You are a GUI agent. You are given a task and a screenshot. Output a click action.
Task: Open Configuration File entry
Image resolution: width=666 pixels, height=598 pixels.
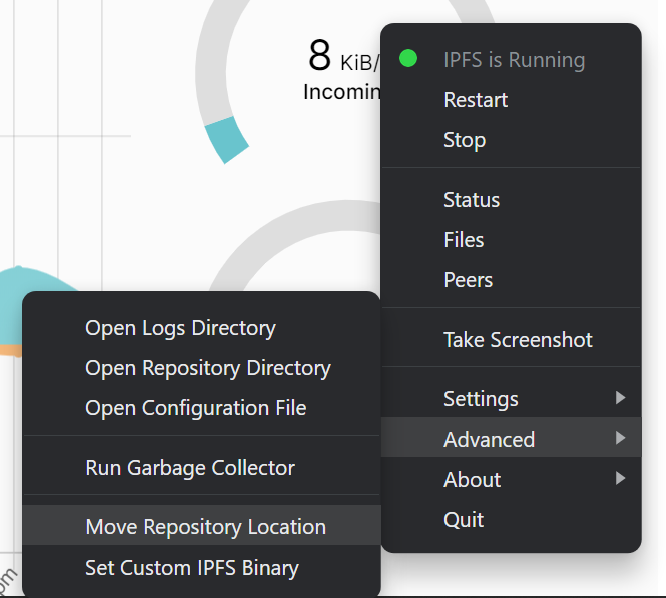[195, 408]
